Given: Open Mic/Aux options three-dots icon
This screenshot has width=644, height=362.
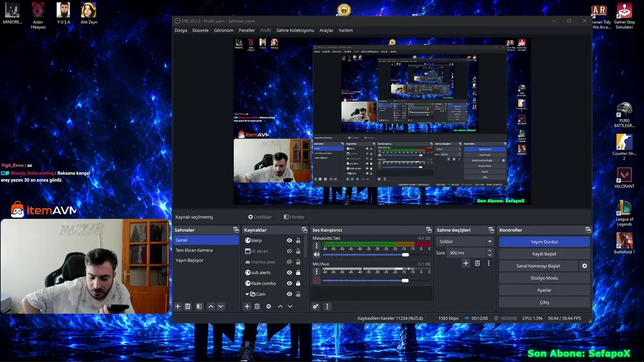Looking at the screenshot, I should (x=316, y=271).
